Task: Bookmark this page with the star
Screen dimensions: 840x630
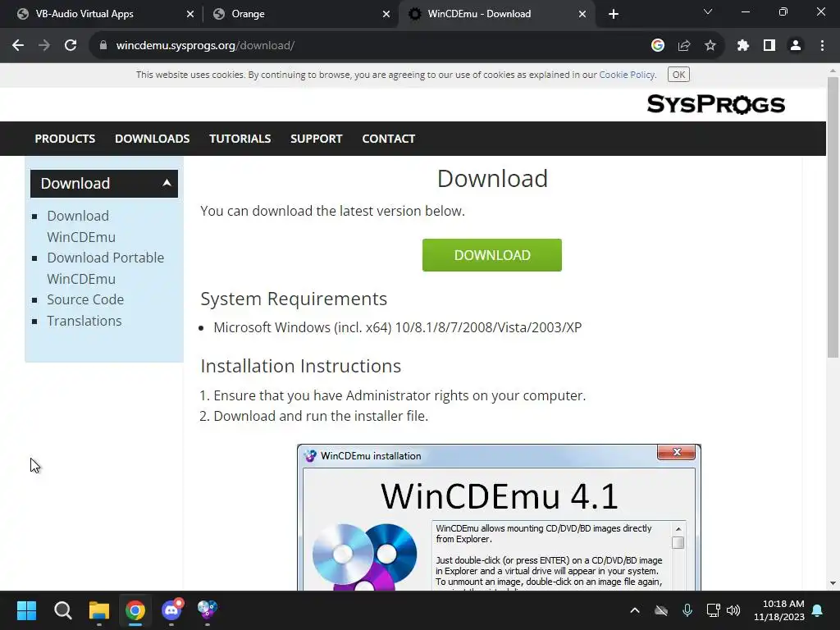Action: pos(710,46)
